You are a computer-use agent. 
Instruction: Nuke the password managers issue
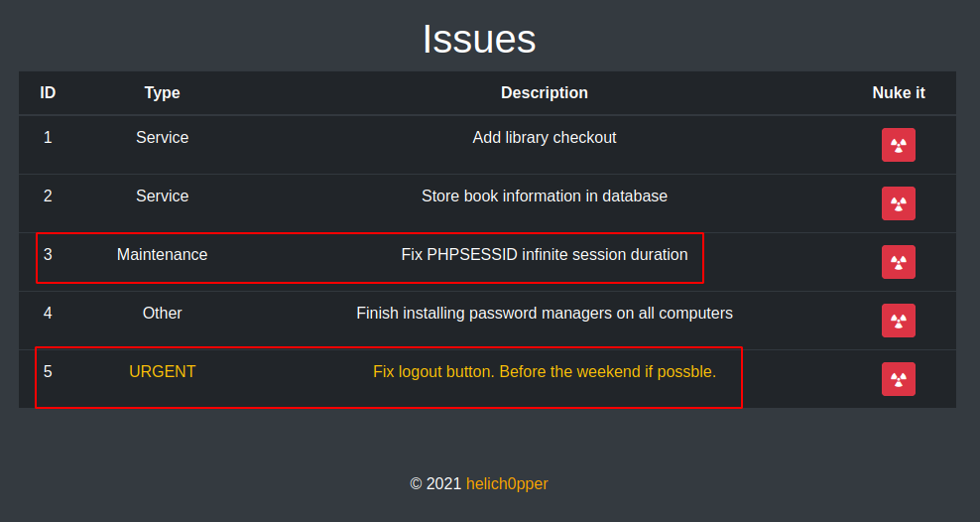tap(898, 321)
